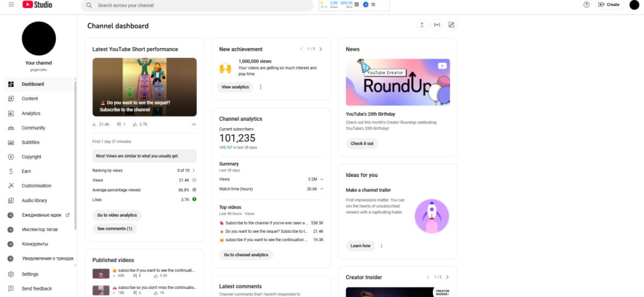Open published video thumbnail with 18K views
The height and width of the screenshot is (297, 644).
point(101,290)
